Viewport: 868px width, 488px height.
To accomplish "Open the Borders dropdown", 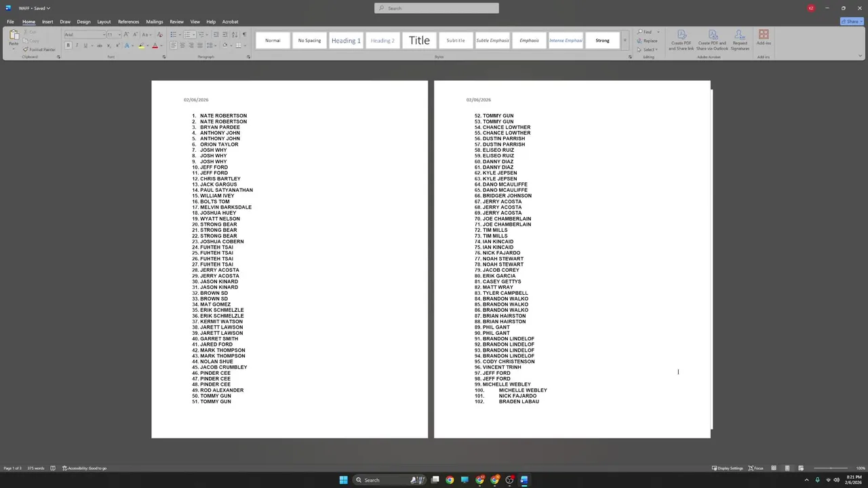I will click(245, 45).
